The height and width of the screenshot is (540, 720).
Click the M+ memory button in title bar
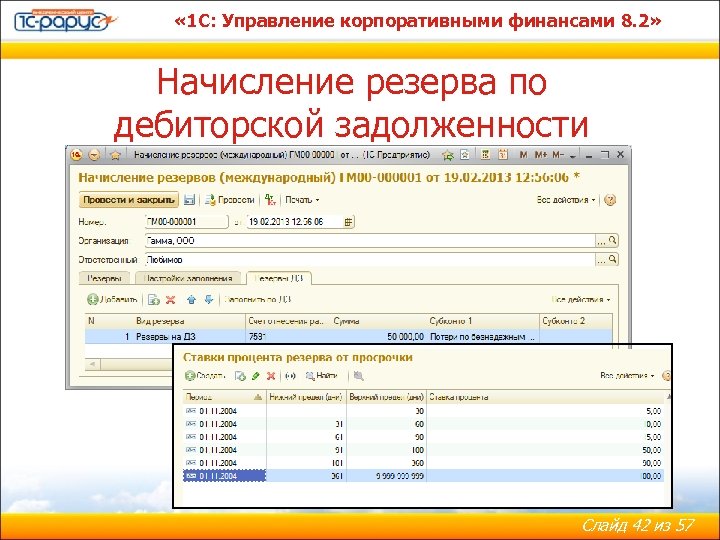pyautogui.click(x=540, y=155)
